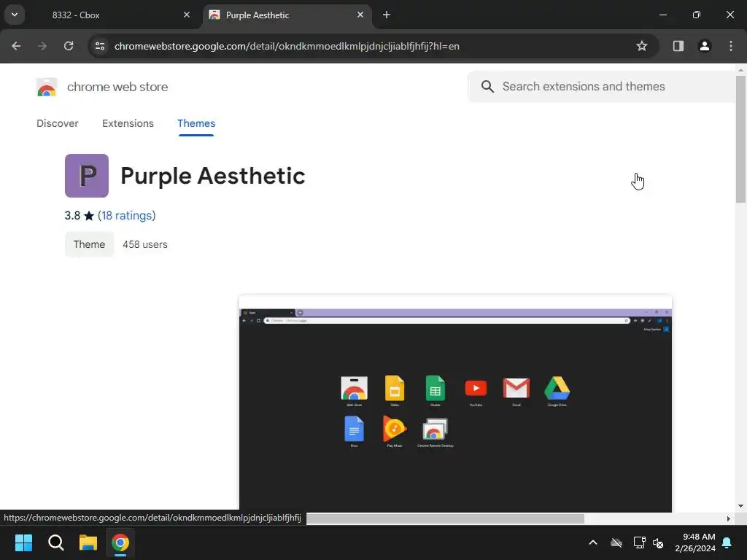Click the cloud sync tray icon
Screen dimensions: 747x560
(616, 542)
